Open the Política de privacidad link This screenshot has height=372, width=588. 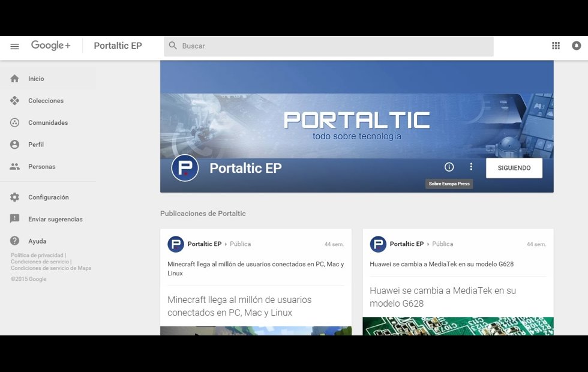point(37,255)
